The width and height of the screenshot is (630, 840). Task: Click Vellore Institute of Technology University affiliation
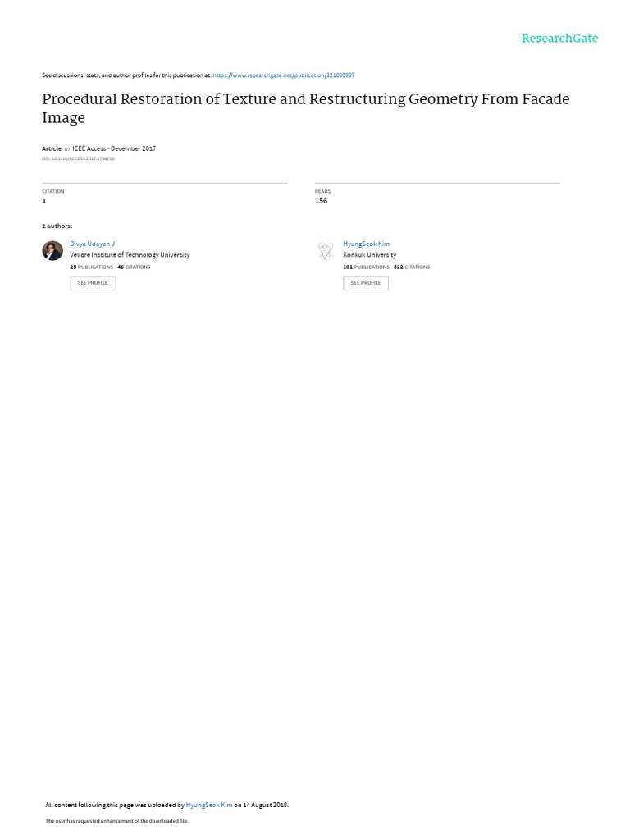coord(130,255)
